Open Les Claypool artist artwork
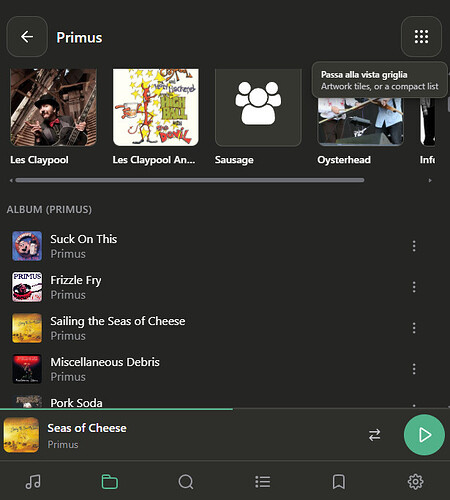Screen dimensions: 450x500 click(x=53, y=107)
